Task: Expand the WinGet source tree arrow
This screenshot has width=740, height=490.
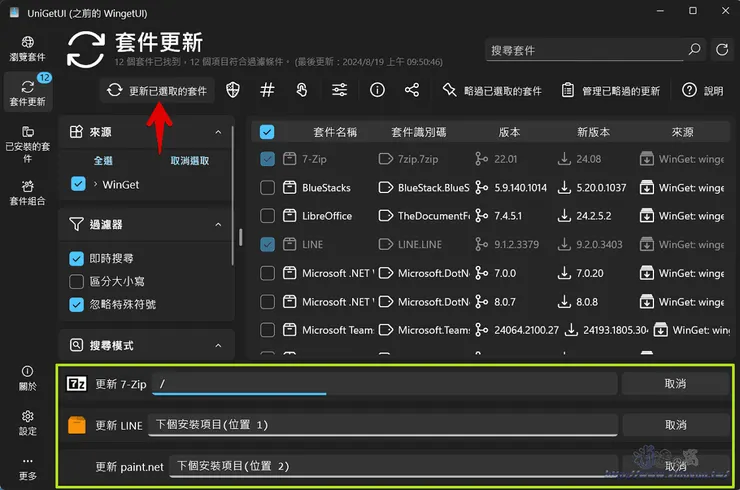Action: point(95,184)
